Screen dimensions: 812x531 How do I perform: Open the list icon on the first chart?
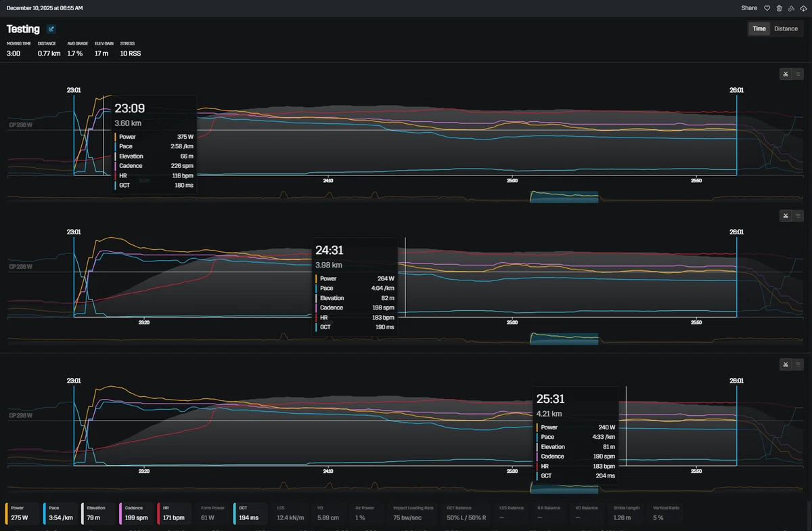pyautogui.click(x=798, y=74)
